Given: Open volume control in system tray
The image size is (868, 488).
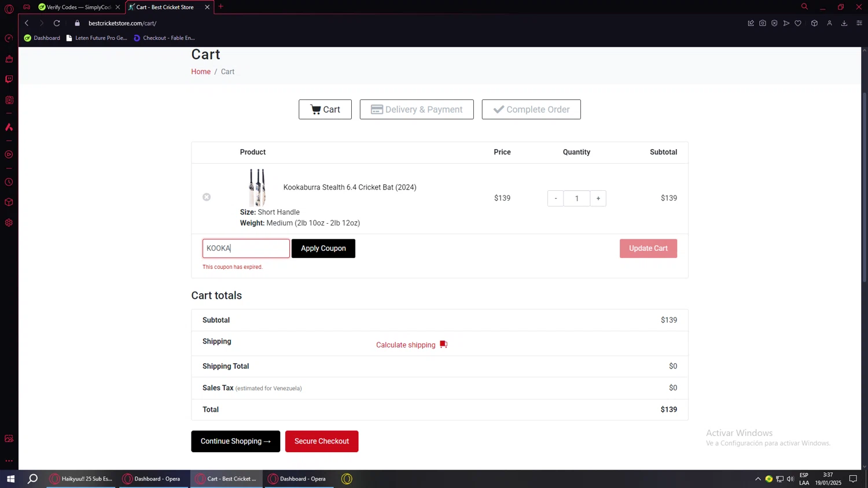Looking at the screenshot, I should [x=790, y=479].
